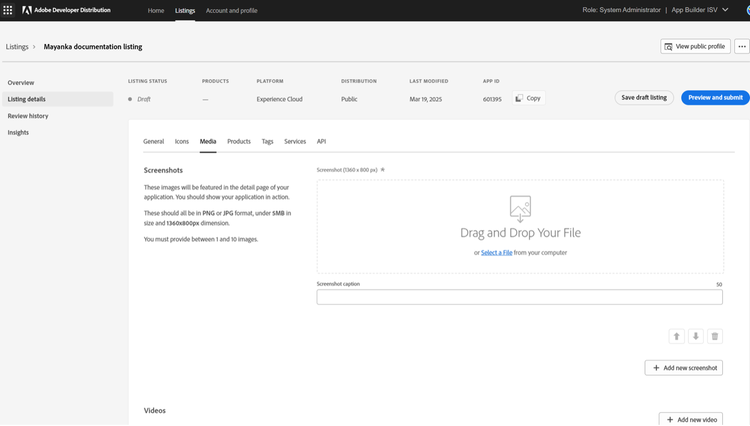
Task: Click the Videos section heading
Action: pos(154,411)
